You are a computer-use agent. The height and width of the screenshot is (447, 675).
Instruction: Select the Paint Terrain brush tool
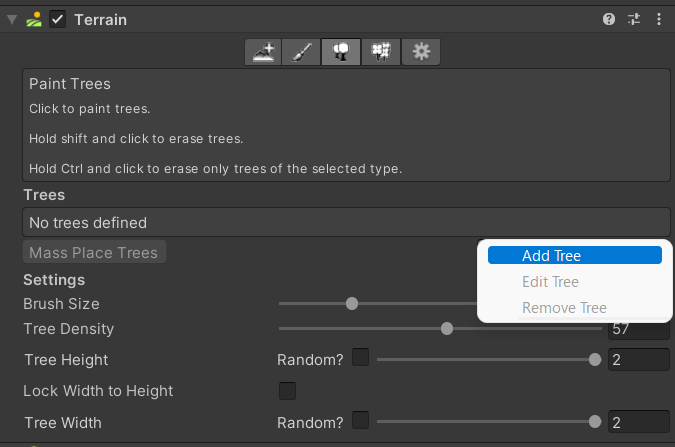(302, 52)
